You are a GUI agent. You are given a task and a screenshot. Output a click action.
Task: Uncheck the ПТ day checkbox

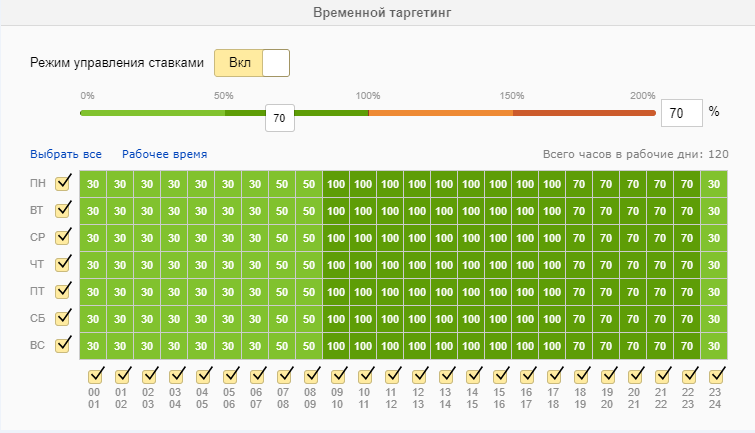pyautogui.click(x=63, y=291)
